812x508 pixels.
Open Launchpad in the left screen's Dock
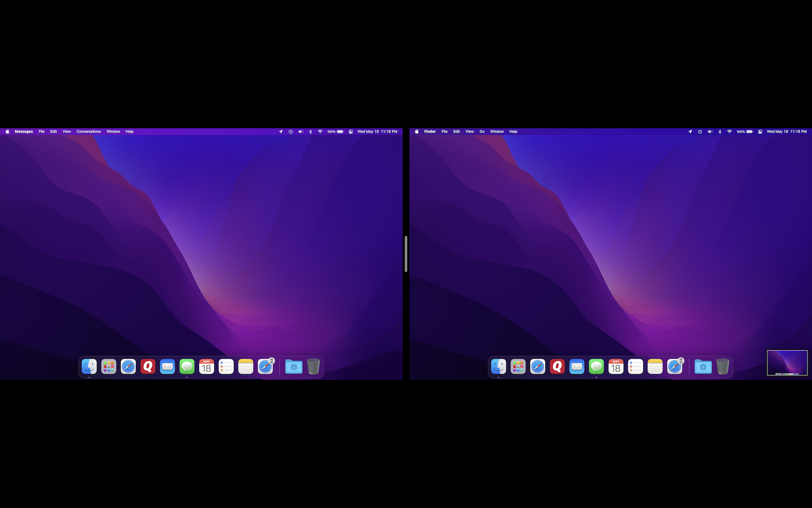(x=109, y=367)
